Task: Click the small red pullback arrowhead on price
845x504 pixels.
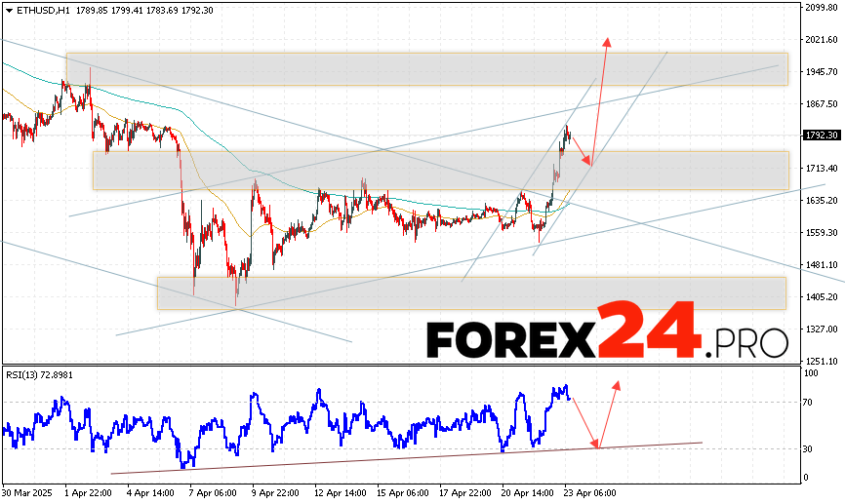Action: click(x=588, y=162)
